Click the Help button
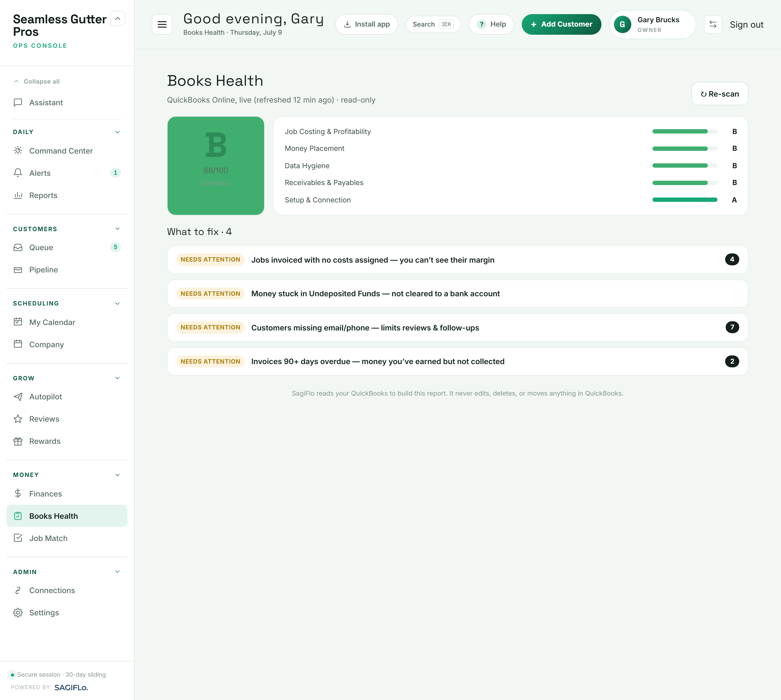 click(491, 24)
